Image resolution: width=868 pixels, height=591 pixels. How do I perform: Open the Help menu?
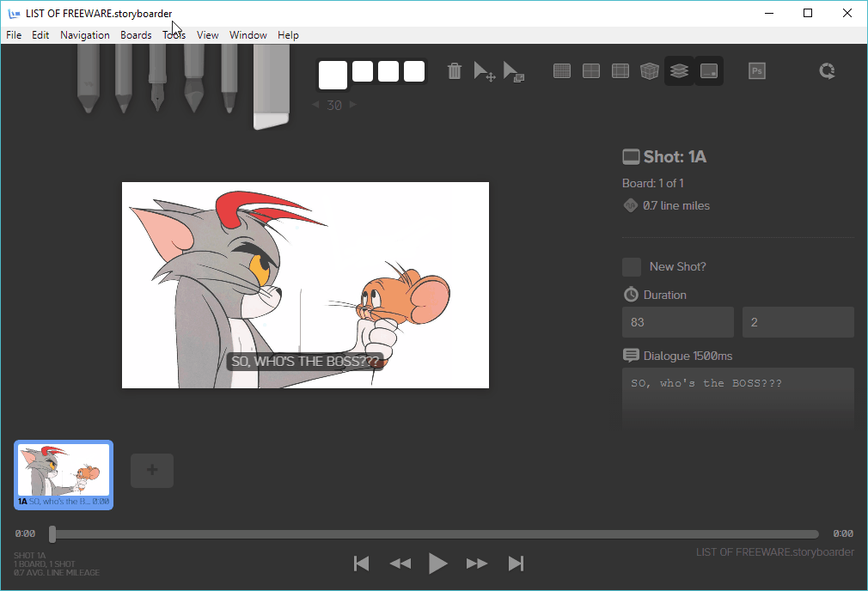pos(288,35)
